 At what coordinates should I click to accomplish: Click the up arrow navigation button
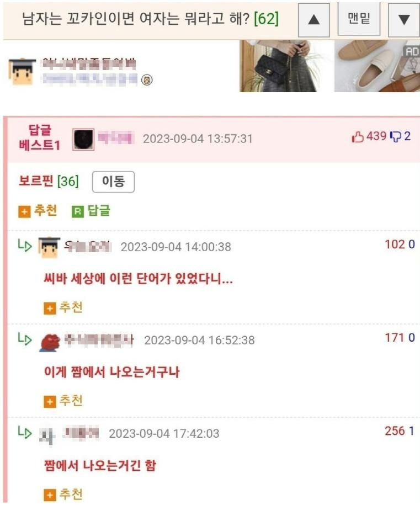click(313, 20)
